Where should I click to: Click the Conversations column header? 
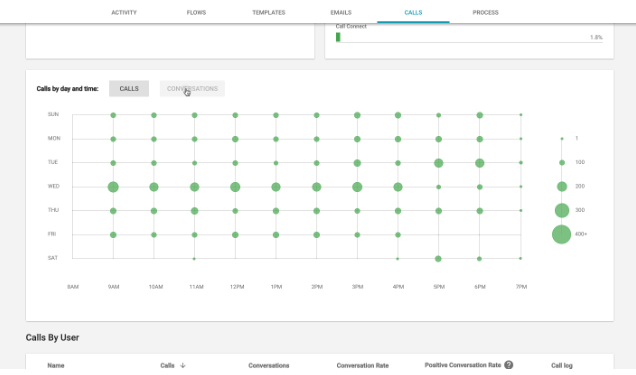pyautogui.click(x=269, y=365)
